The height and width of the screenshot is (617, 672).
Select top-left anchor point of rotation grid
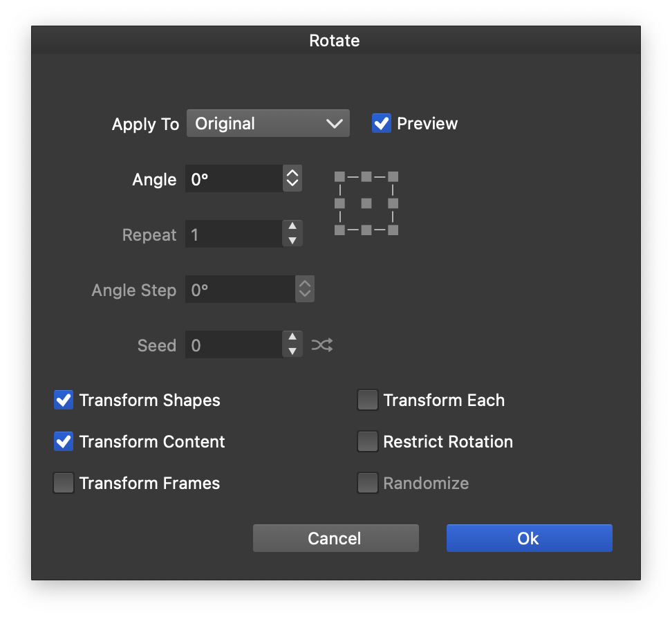point(339,177)
